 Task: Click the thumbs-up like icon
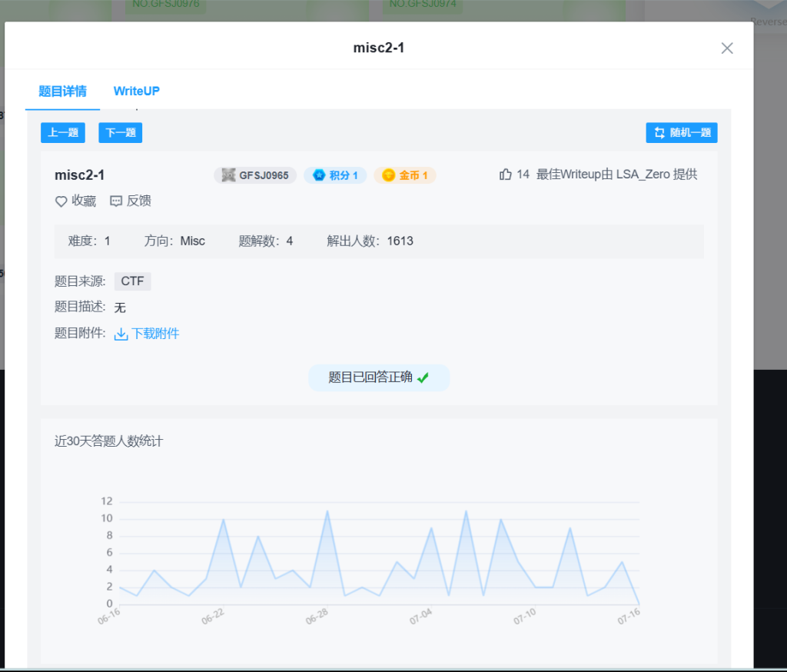[505, 175]
